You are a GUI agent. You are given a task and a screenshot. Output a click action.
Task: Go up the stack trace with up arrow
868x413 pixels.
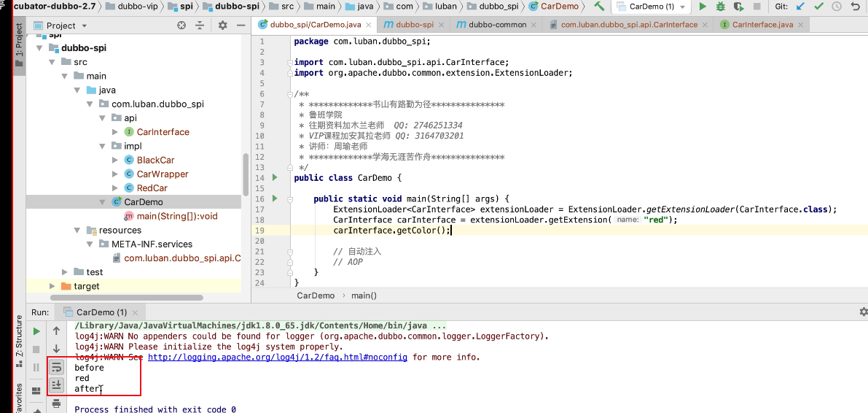(56, 331)
